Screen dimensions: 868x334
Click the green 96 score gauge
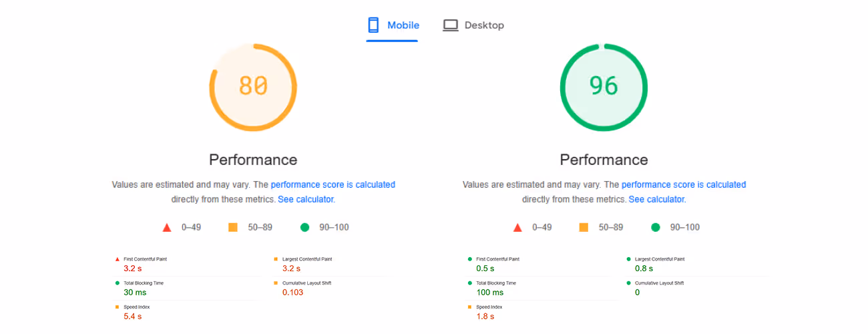604,88
